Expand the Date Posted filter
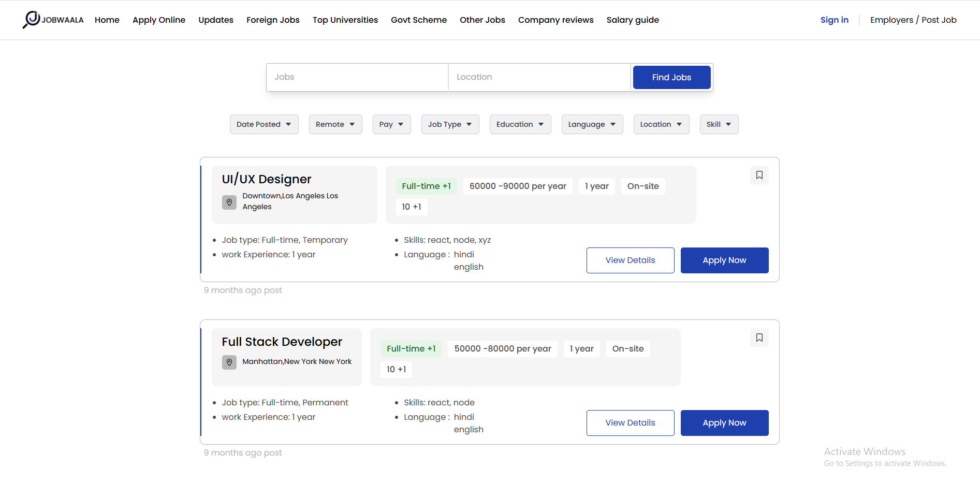The width and height of the screenshot is (980, 482). coord(264,124)
